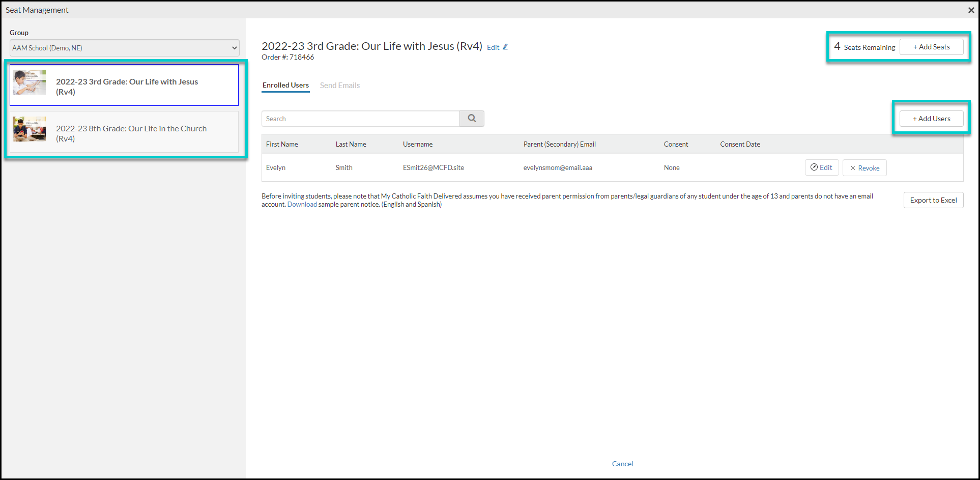Click the pencil icon next to Edit

coord(505,47)
